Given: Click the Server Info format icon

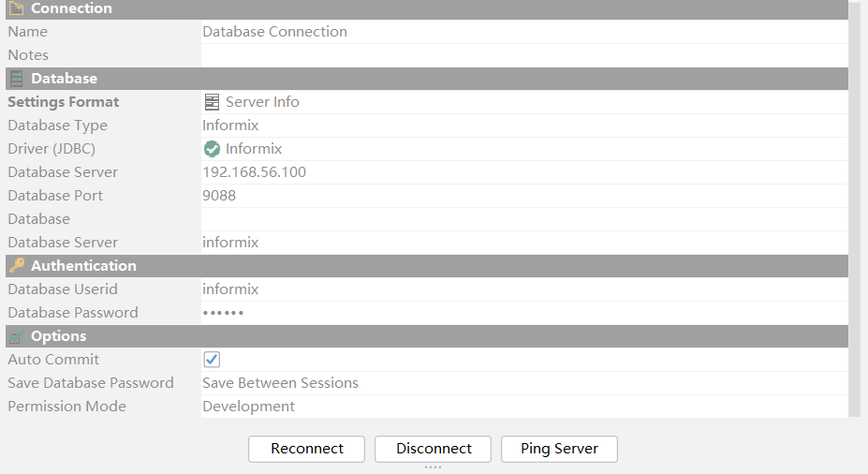Looking at the screenshot, I should click(x=212, y=102).
